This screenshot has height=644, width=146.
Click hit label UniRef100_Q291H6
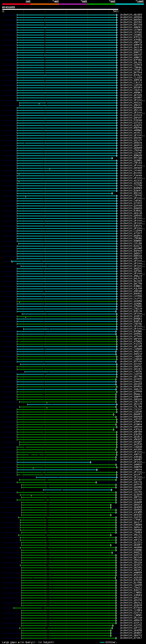131,183
